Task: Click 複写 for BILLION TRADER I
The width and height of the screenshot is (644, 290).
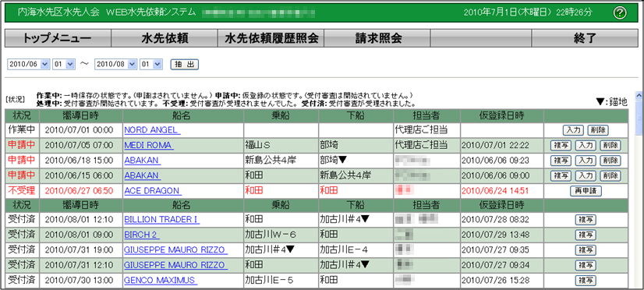Action: point(586,220)
